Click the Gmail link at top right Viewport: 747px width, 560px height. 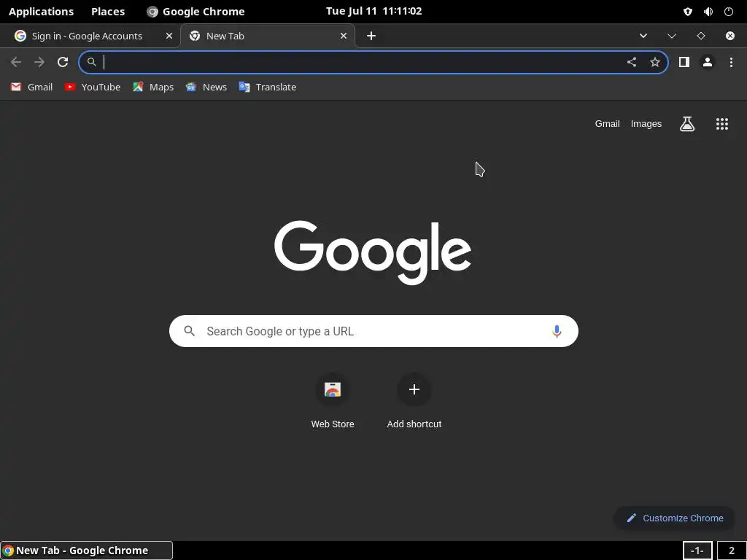607,124
